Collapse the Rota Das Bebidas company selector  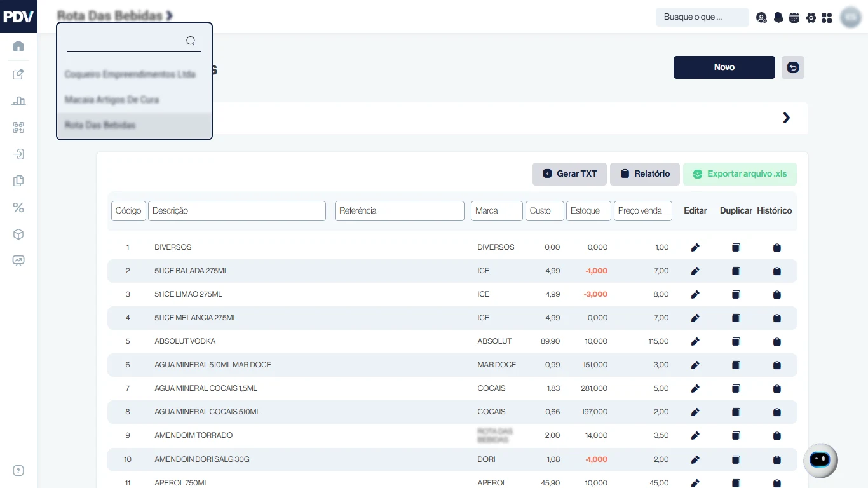coord(115,15)
